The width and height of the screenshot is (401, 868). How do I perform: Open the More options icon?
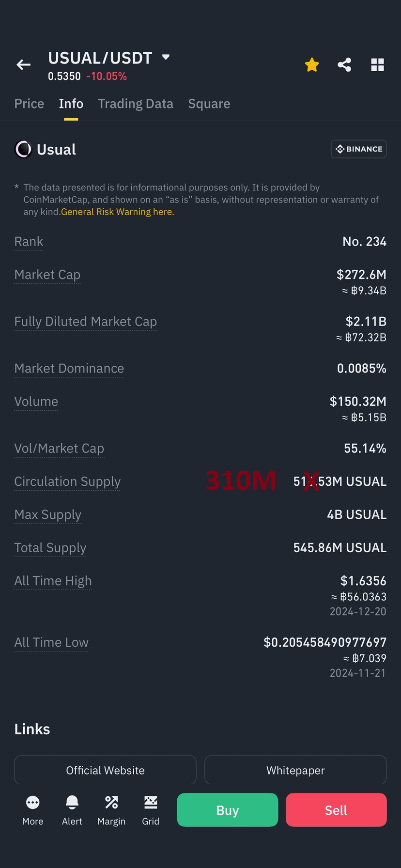[32, 810]
